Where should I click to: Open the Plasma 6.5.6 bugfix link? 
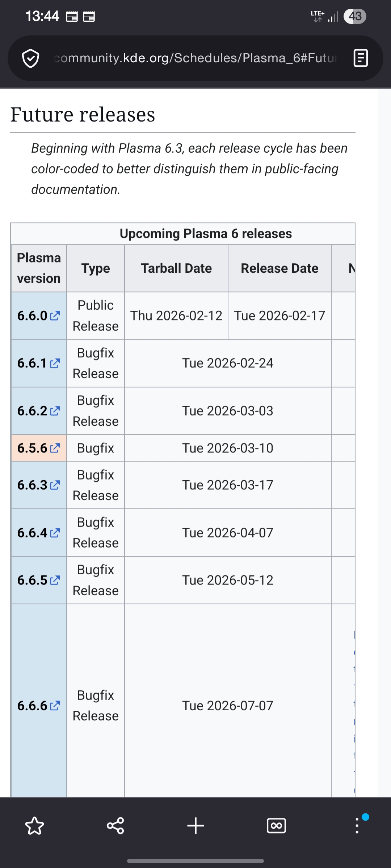(x=38, y=448)
